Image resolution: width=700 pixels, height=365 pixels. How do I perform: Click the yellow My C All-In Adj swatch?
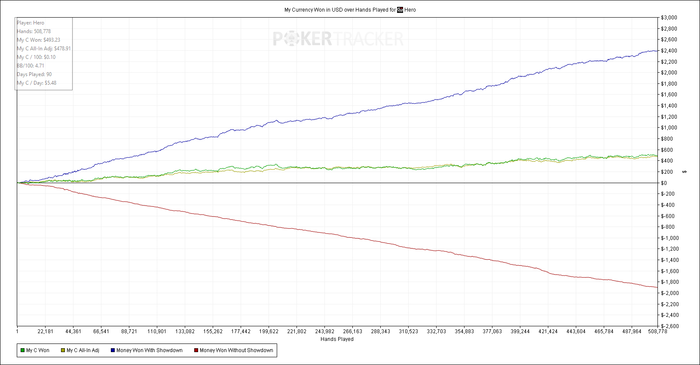pos(63,351)
